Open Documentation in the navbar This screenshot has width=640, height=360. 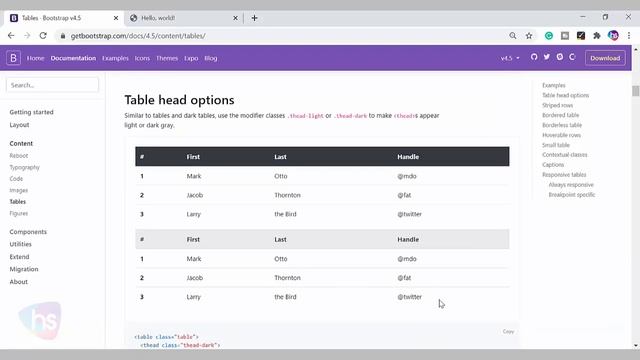pyautogui.click(x=73, y=58)
